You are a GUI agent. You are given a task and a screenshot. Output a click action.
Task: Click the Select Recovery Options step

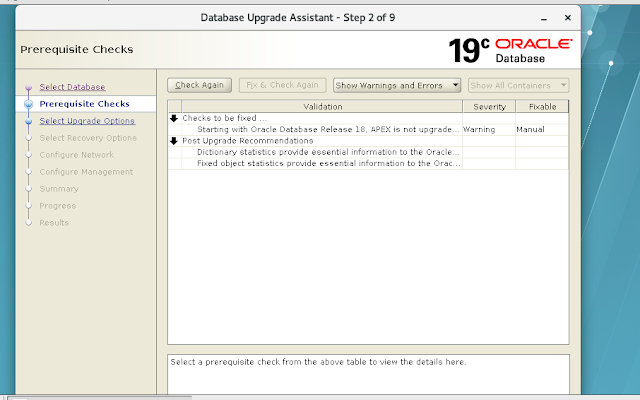(x=88, y=138)
